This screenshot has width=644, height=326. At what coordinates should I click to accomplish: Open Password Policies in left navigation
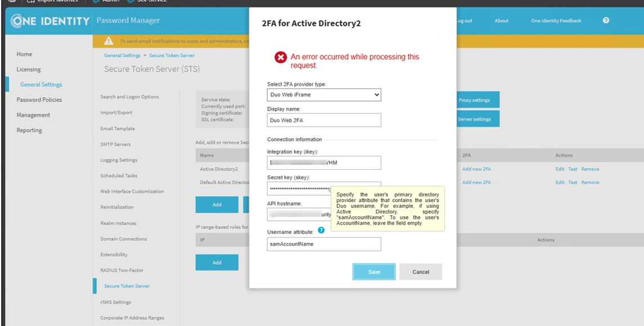pyautogui.click(x=39, y=100)
